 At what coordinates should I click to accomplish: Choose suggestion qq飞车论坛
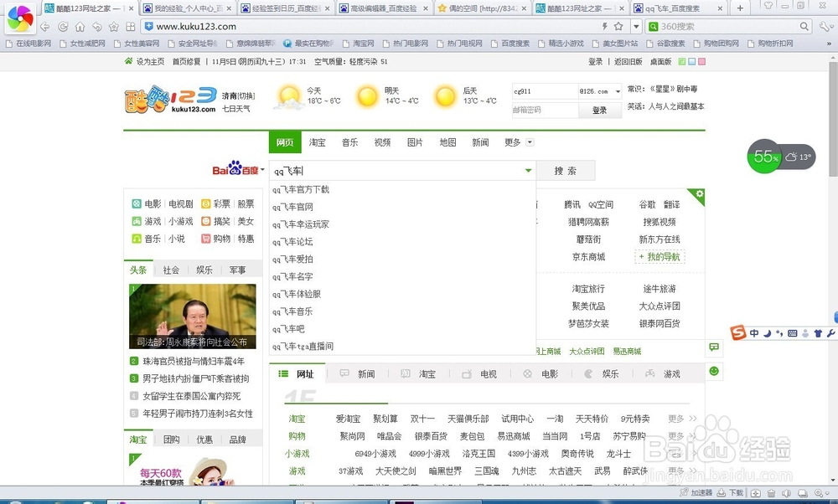[292, 241]
